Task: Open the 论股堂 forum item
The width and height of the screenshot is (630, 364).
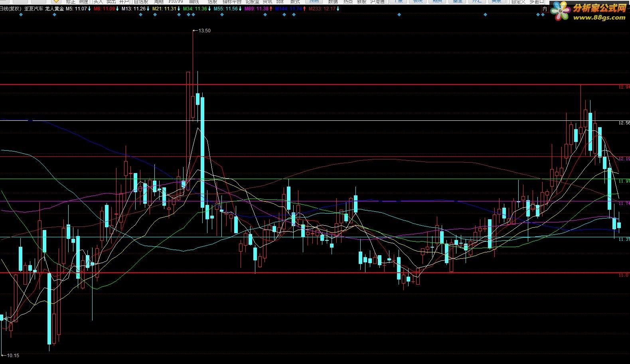Action: click(x=252, y=2)
